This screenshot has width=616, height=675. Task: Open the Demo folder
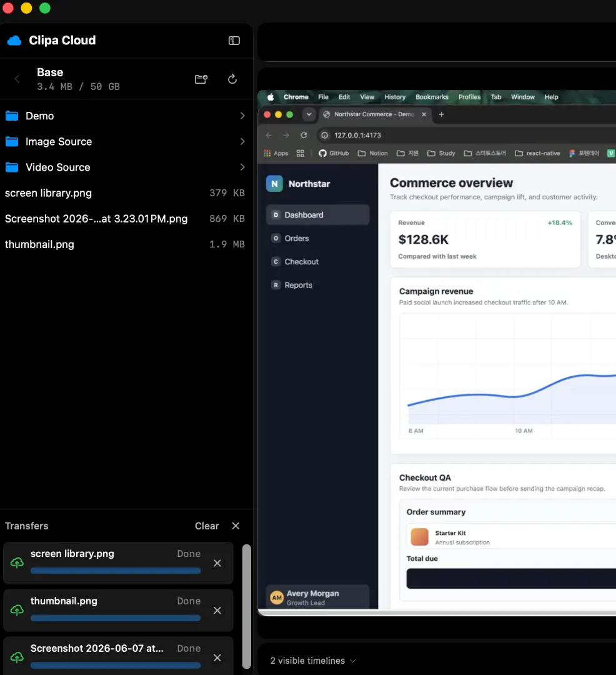[126, 116]
